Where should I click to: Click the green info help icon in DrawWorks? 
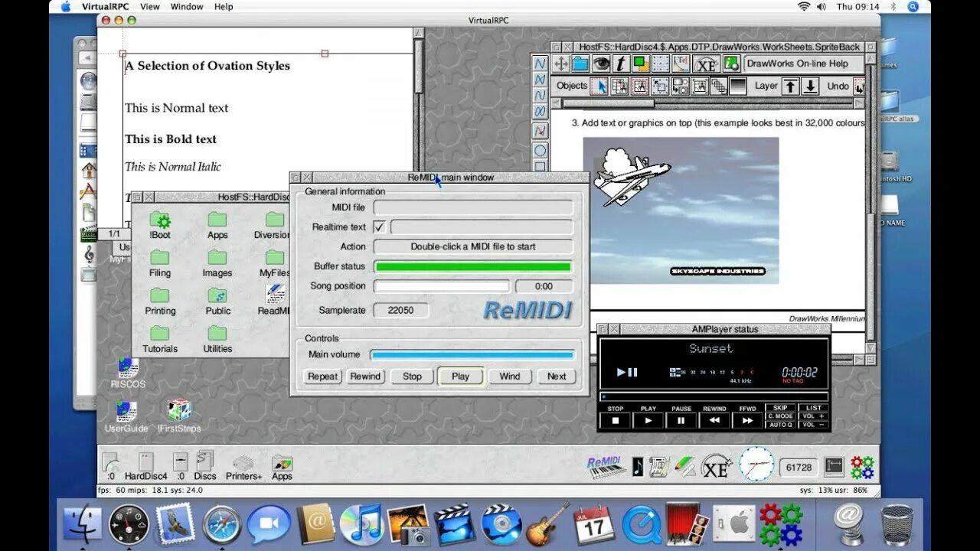[731, 64]
